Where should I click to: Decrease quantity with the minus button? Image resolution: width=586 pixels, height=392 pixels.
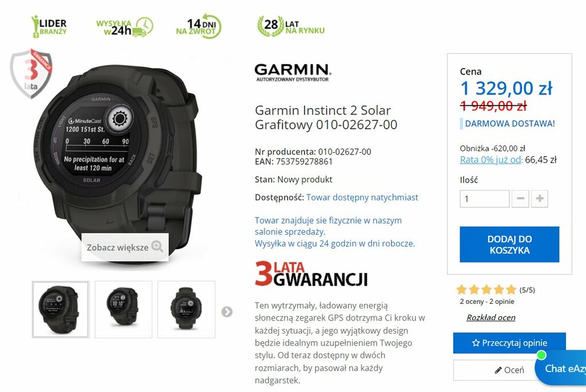point(520,199)
